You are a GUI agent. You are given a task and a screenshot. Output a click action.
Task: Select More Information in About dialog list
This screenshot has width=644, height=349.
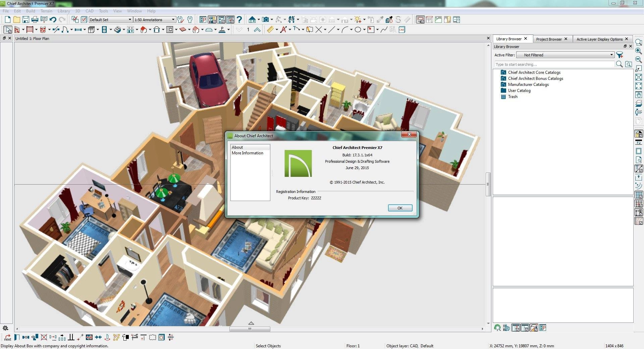(248, 153)
